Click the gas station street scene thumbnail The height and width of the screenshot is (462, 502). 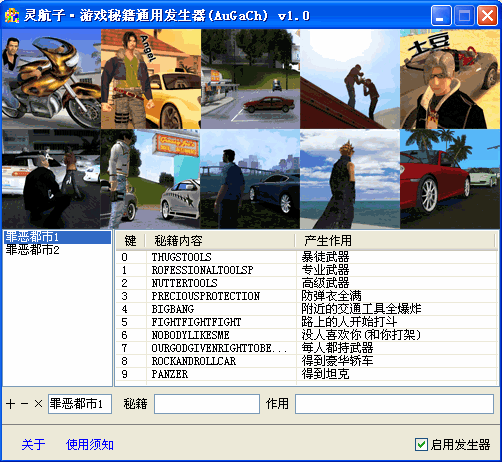tap(250, 79)
